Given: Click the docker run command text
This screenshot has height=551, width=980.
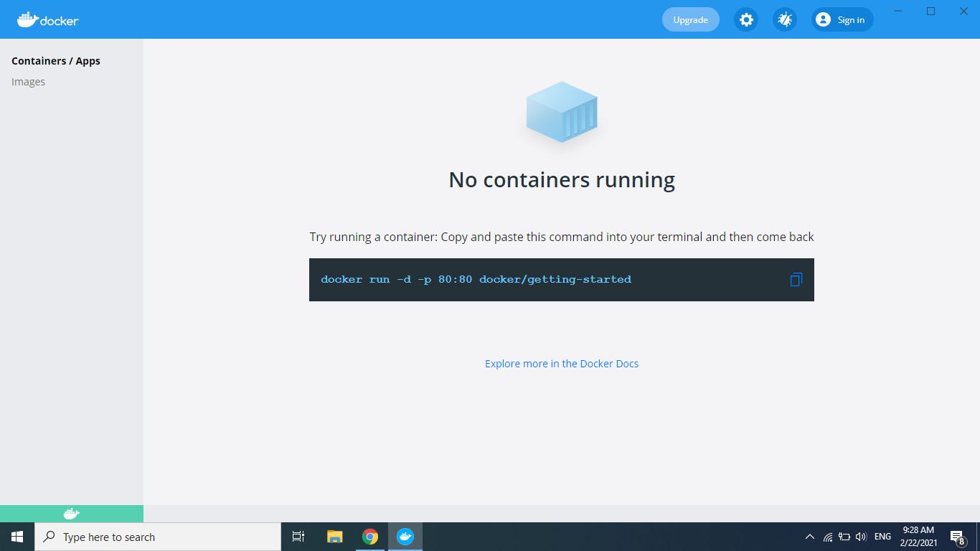Looking at the screenshot, I should tap(476, 280).
